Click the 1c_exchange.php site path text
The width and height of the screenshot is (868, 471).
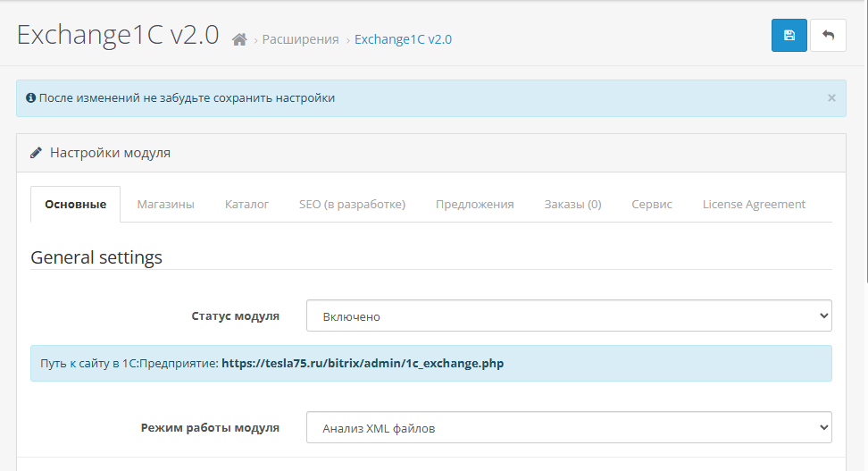coord(362,364)
